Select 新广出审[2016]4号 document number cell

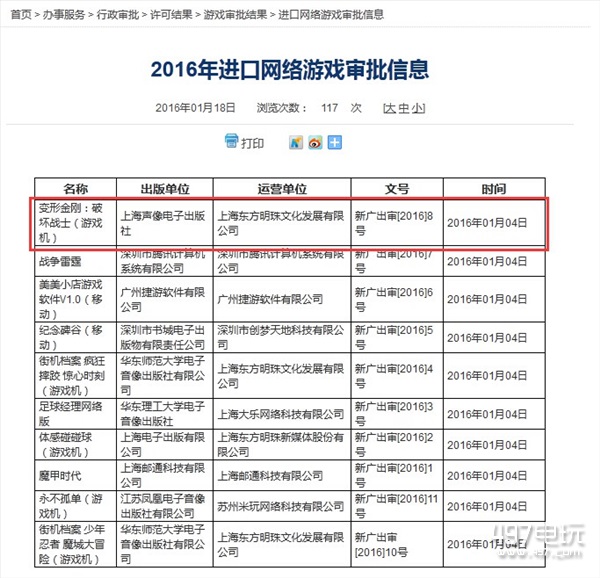point(397,376)
